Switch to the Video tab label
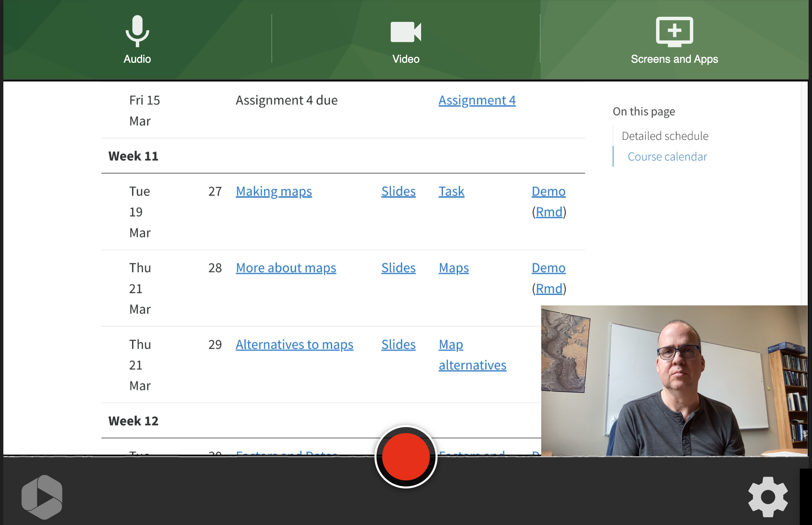The width and height of the screenshot is (812, 525). 406,59
